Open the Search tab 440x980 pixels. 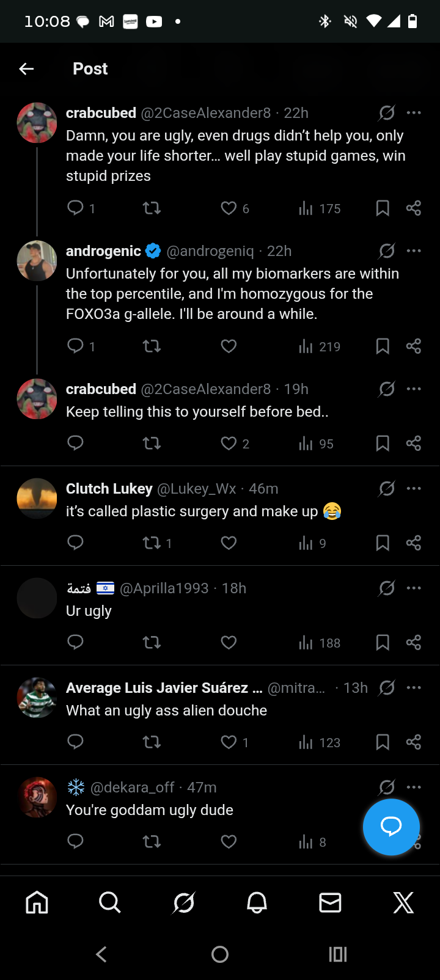click(110, 902)
